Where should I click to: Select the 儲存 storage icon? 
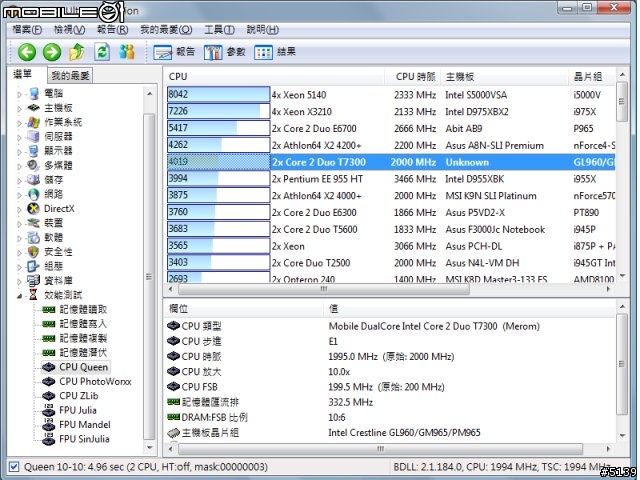coord(33,180)
